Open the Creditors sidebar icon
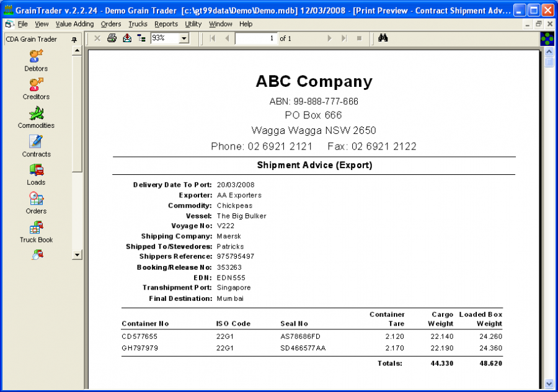 click(x=37, y=85)
